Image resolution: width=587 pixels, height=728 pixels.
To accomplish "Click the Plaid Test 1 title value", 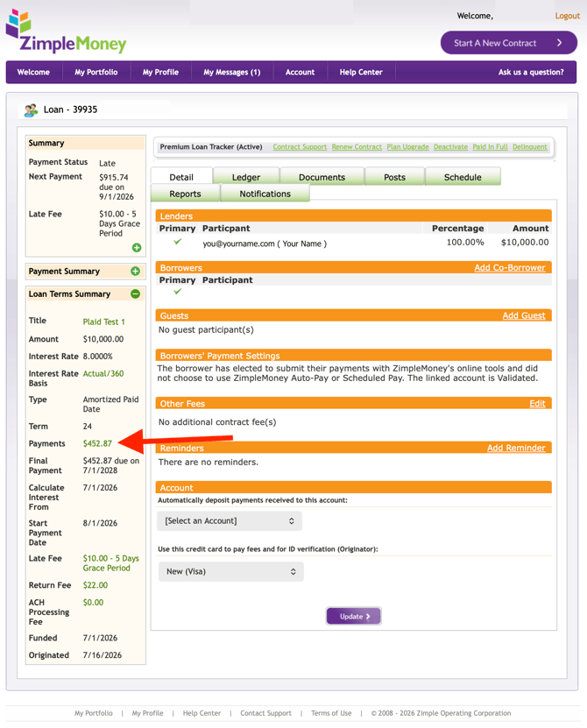I will coord(104,322).
